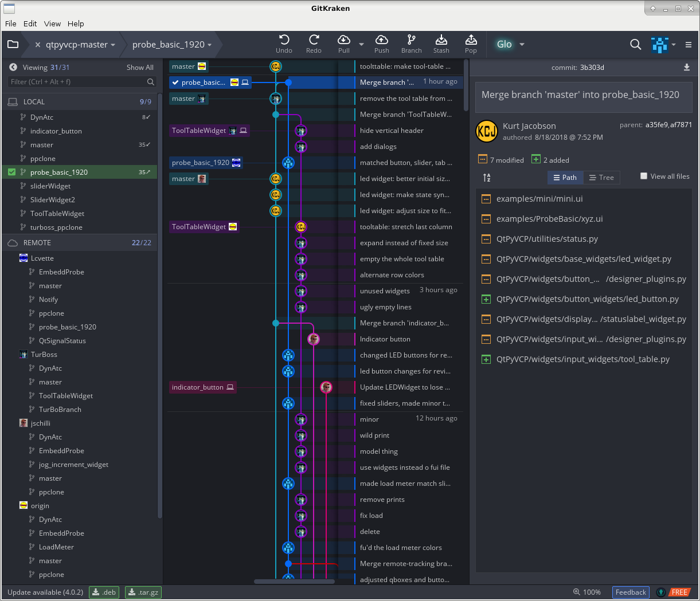Viewport: 700px width, 601px height.
Task: Open the qtpyvcp-master repository dropdown
Action: tap(113, 45)
